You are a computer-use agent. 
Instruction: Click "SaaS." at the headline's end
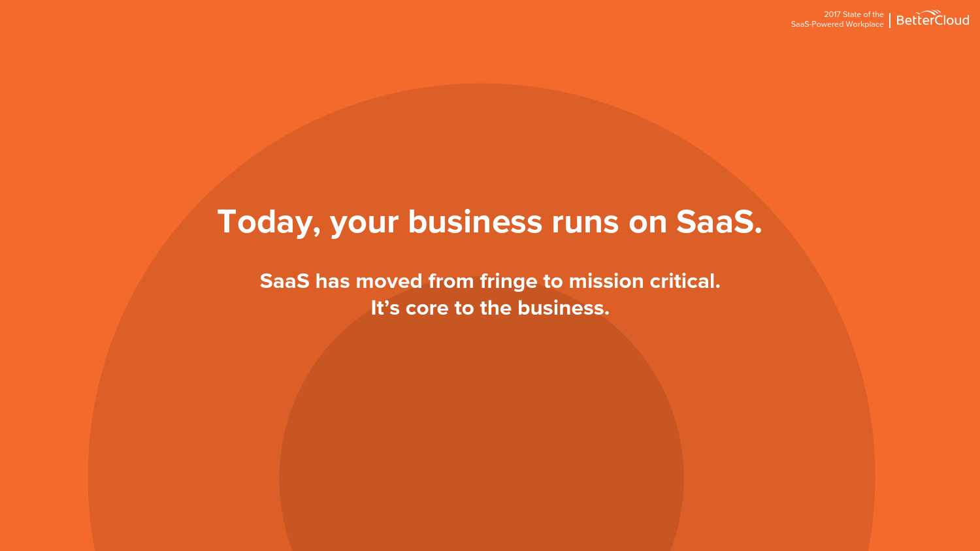click(719, 222)
